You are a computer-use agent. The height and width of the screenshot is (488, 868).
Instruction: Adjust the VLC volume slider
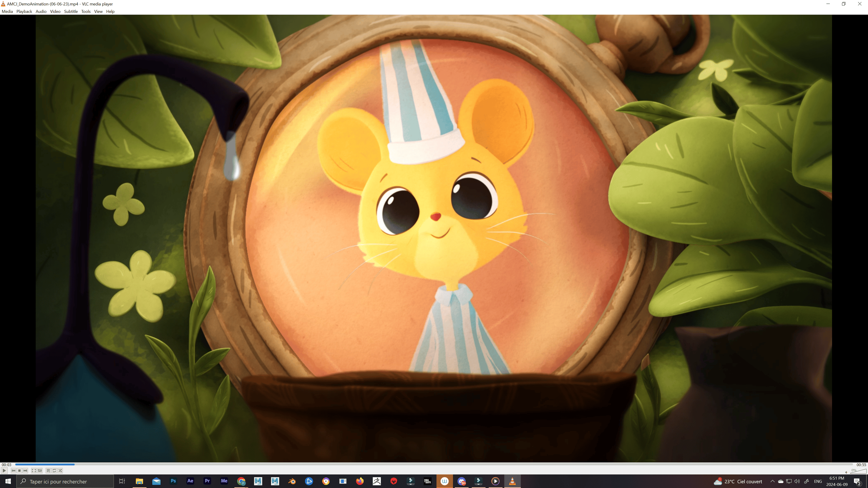(857, 471)
